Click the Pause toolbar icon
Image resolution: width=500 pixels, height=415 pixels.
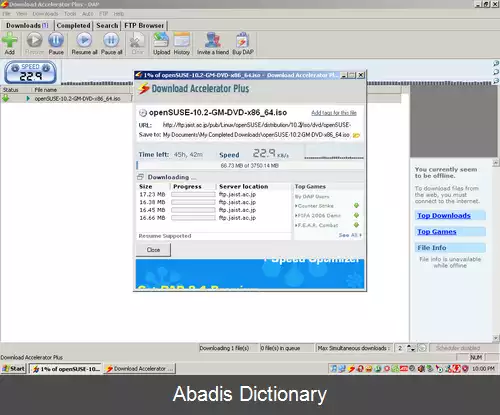[56, 40]
